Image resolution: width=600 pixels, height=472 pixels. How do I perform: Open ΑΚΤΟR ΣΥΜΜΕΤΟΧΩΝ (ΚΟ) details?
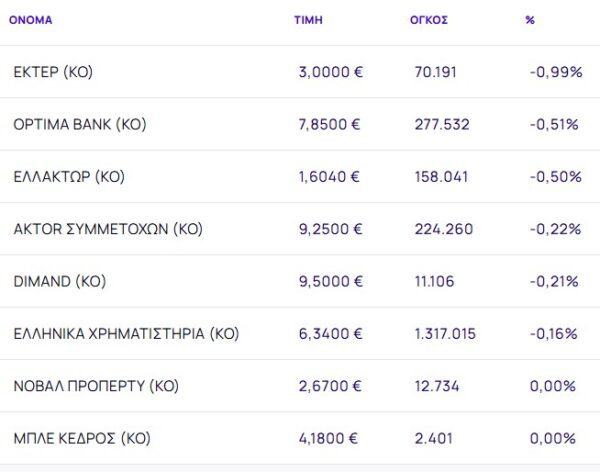tap(108, 229)
